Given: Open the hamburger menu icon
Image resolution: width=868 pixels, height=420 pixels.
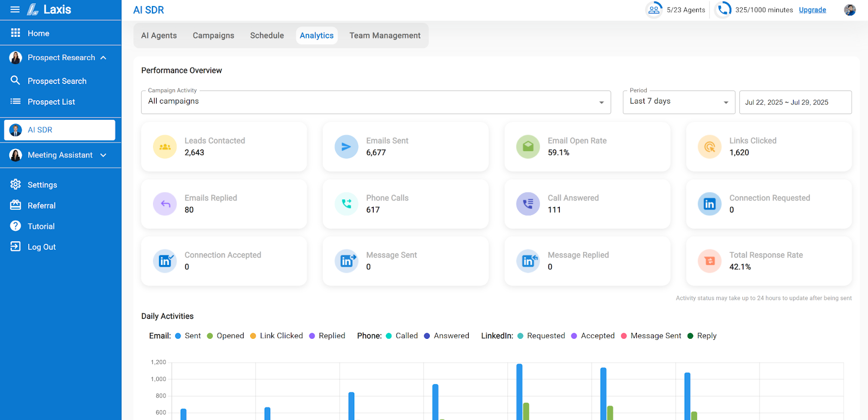Looking at the screenshot, I should [15, 10].
